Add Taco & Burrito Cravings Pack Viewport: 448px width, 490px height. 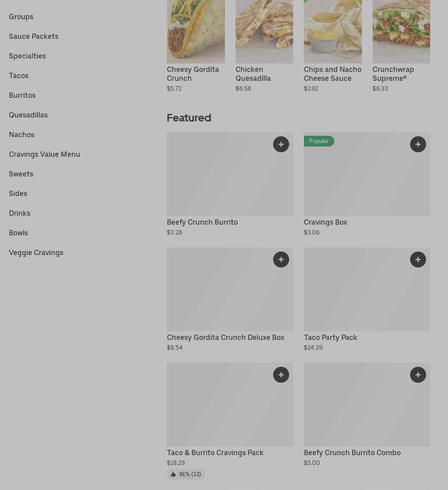point(281,375)
